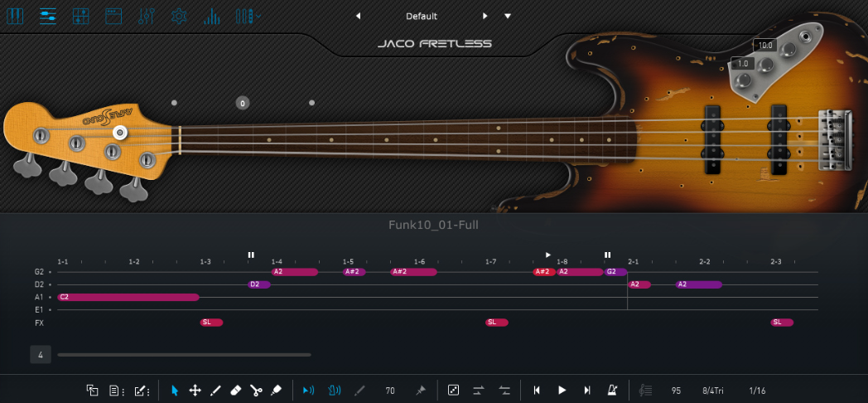This screenshot has height=403, width=868.
Task: Toggle the dimmed velocity pencil tool
Action: pyautogui.click(x=359, y=391)
